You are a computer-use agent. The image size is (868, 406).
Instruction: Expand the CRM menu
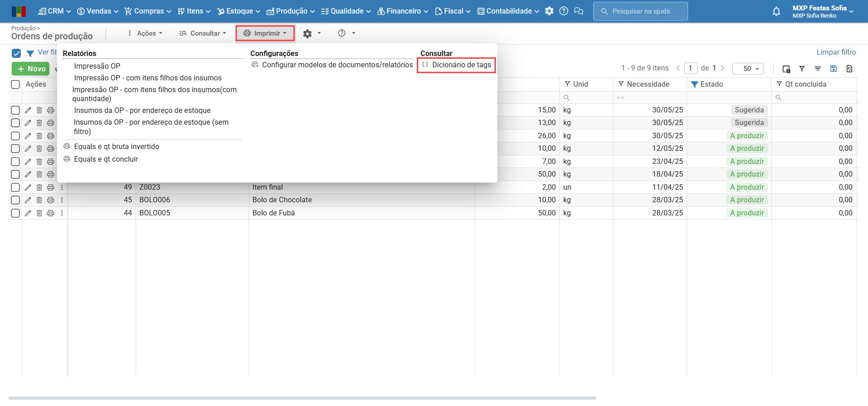point(55,11)
